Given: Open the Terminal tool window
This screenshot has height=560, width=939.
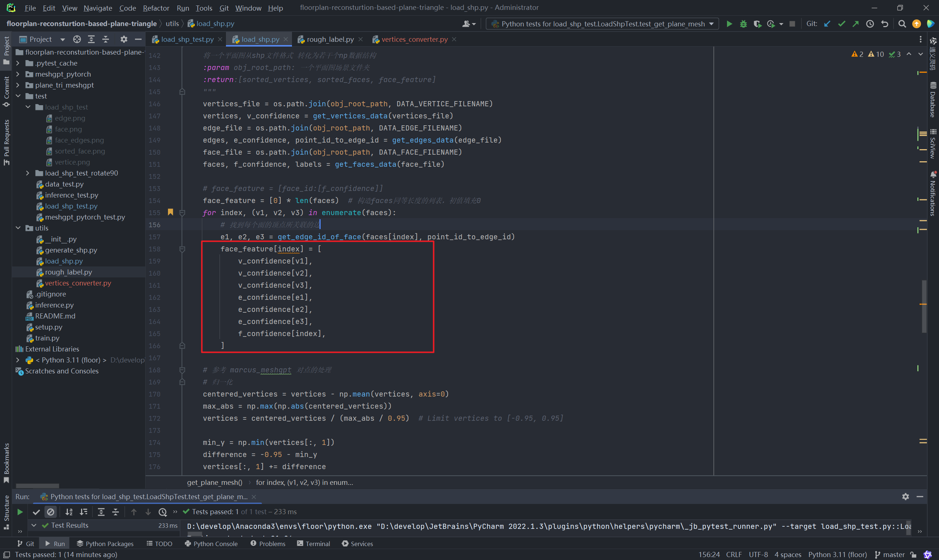Looking at the screenshot, I should tap(313, 544).
